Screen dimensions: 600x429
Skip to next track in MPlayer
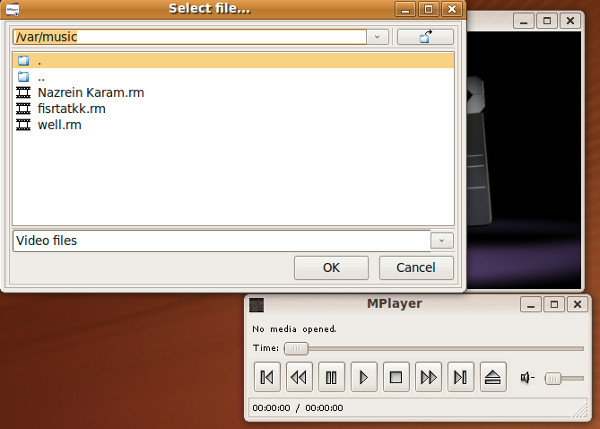pos(461,377)
